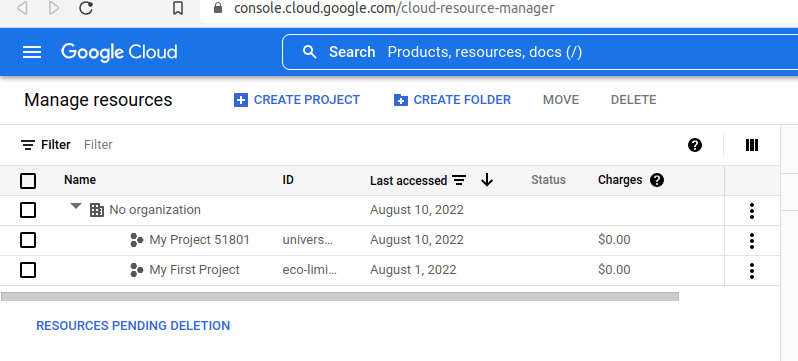The image size is (798, 361).
Task: Open RESOURCES PENDING DELETION link
Action: click(x=133, y=325)
